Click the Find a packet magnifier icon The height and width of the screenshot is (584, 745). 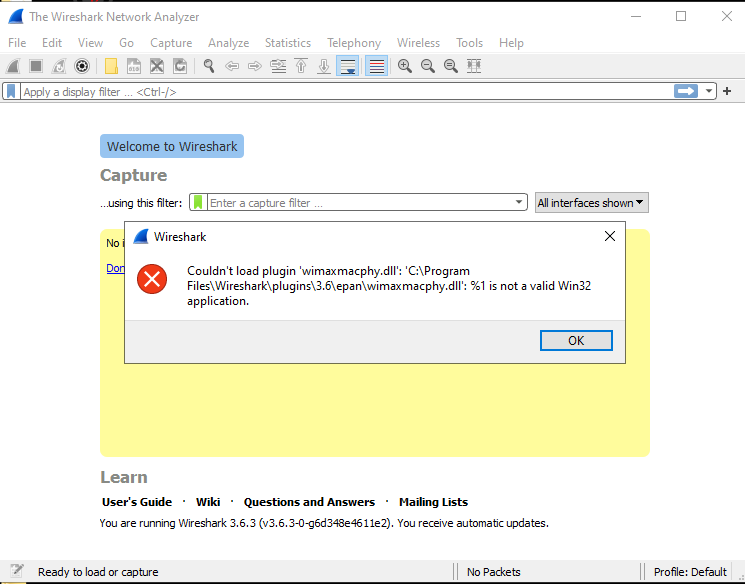209,66
